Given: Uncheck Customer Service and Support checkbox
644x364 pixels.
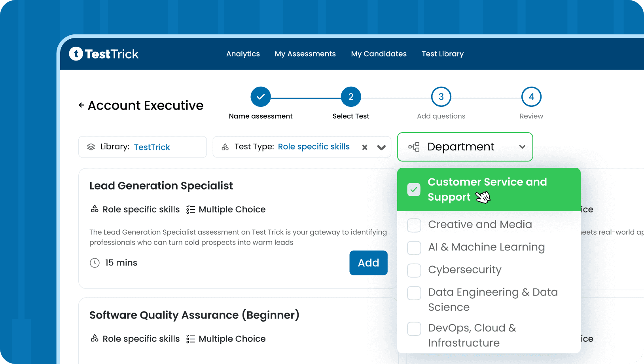Looking at the screenshot, I should click(x=414, y=190).
